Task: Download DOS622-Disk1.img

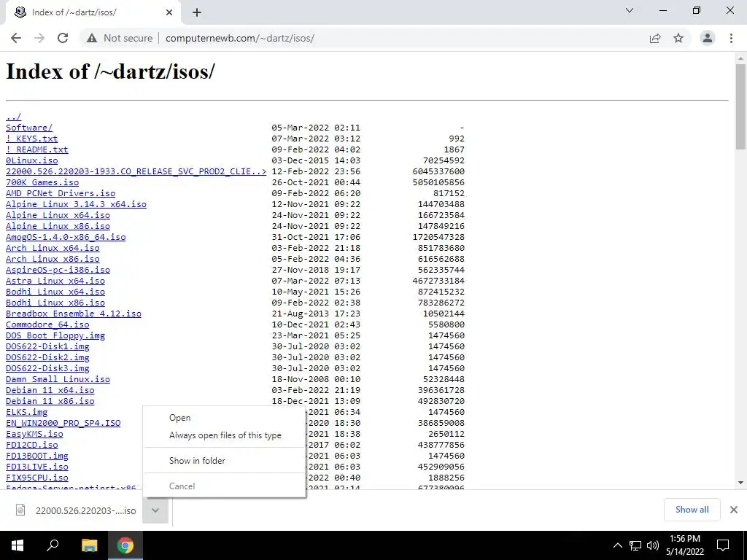Action: coord(47,346)
